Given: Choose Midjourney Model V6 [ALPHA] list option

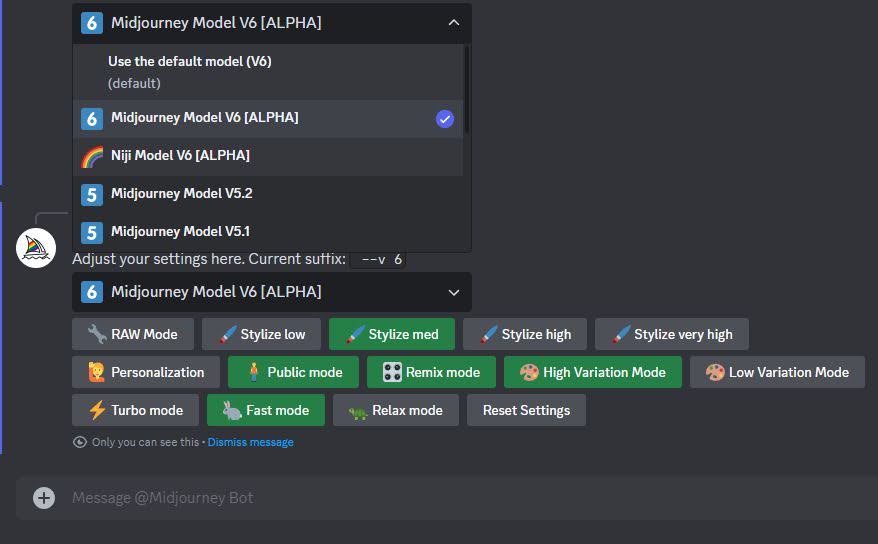Looking at the screenshot, I should (x=268, y=119).
